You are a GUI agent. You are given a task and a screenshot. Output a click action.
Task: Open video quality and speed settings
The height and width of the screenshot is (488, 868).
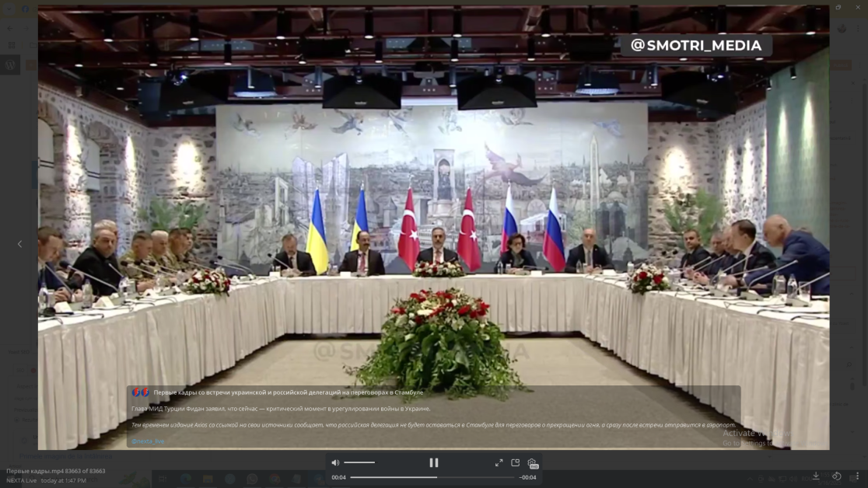coord(533,463)
